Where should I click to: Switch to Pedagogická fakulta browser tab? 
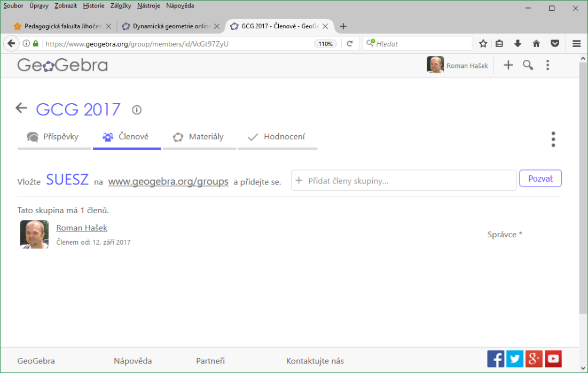[62, 26]
